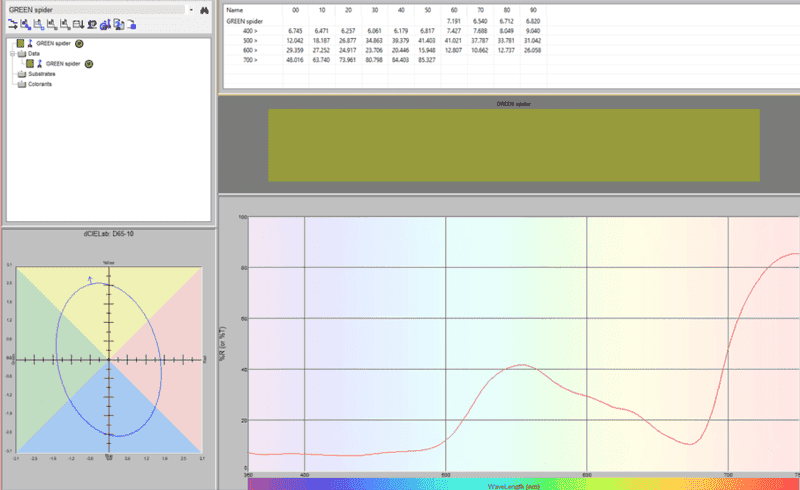This screenshot has width=800, height=490.
Task: Click the table cell 26.058
Action: pyautogui.click(x=533, y=51)
